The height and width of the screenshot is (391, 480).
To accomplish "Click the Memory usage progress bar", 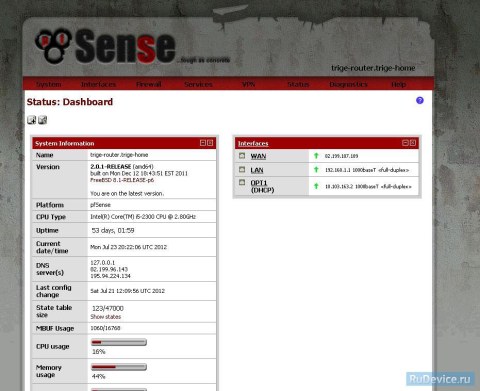I will click(x=119, y=367).
